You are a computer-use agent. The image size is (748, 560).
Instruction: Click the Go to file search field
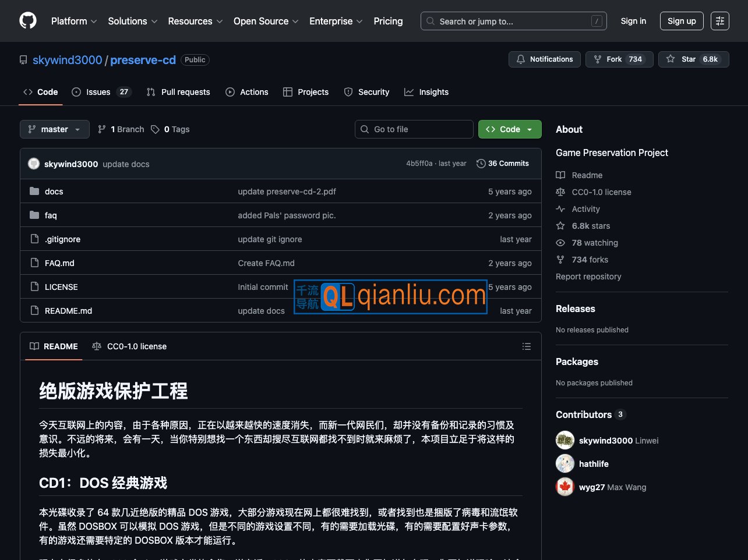tap(414, 129)
